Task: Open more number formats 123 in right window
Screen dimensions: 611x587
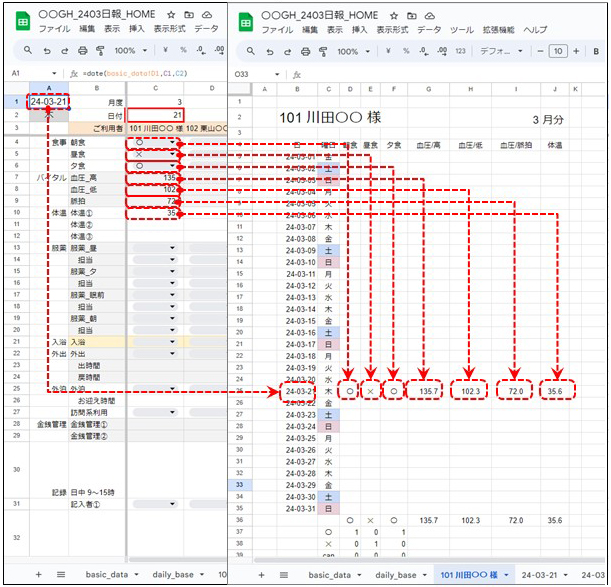Action: point(460,51)
